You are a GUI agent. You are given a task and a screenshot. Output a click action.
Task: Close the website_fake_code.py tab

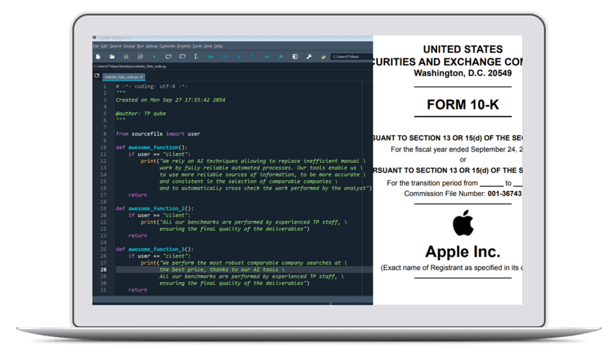(x=143, y=77)
